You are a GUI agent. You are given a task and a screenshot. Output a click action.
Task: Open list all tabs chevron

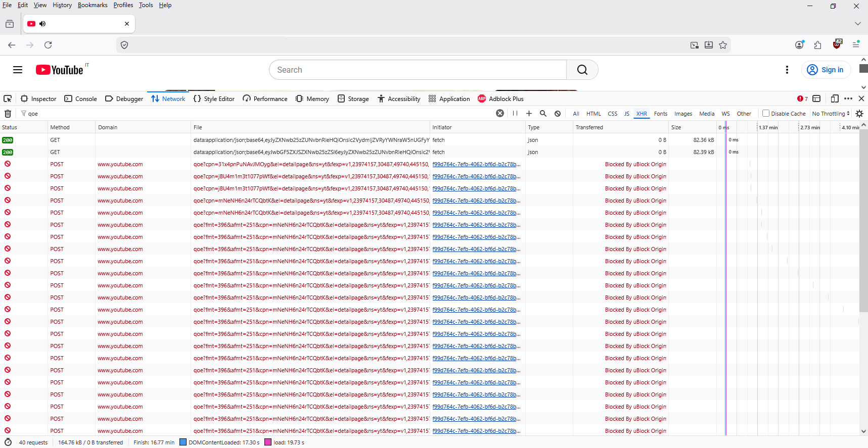(x=857, y=24)
